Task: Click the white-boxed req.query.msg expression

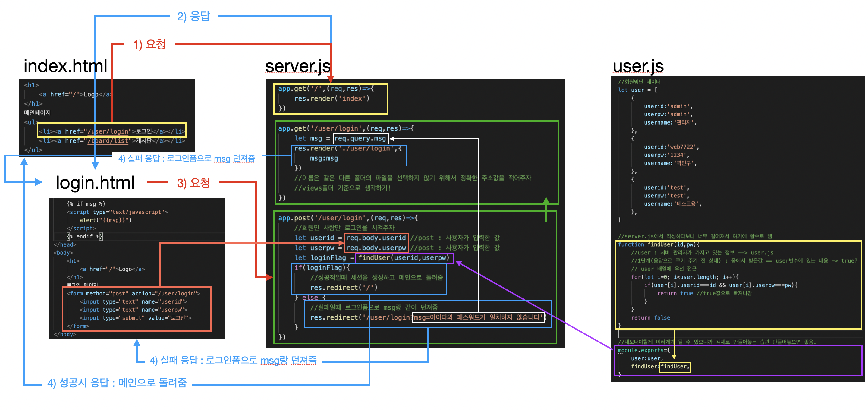Action: click(360, 139)
